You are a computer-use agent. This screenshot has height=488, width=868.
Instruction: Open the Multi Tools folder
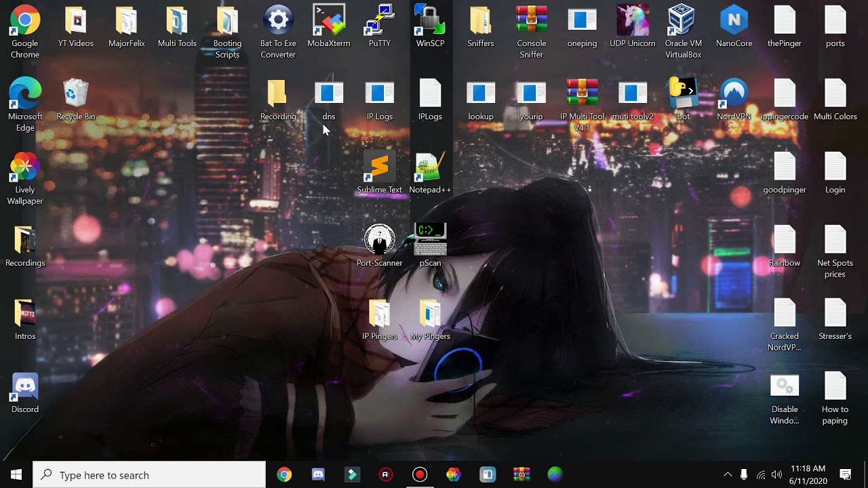(x=177, y=22)
